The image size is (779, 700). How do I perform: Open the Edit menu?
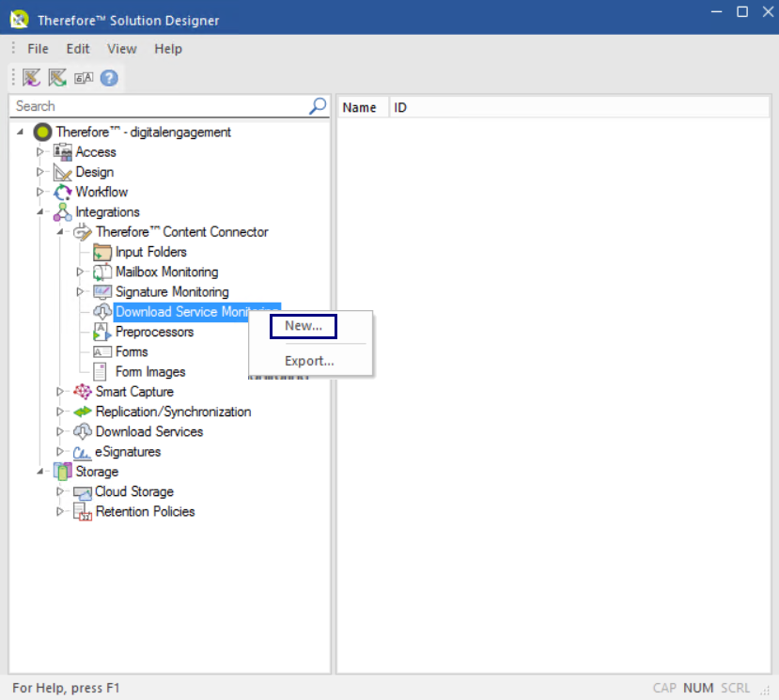click(x=78, y=49)
